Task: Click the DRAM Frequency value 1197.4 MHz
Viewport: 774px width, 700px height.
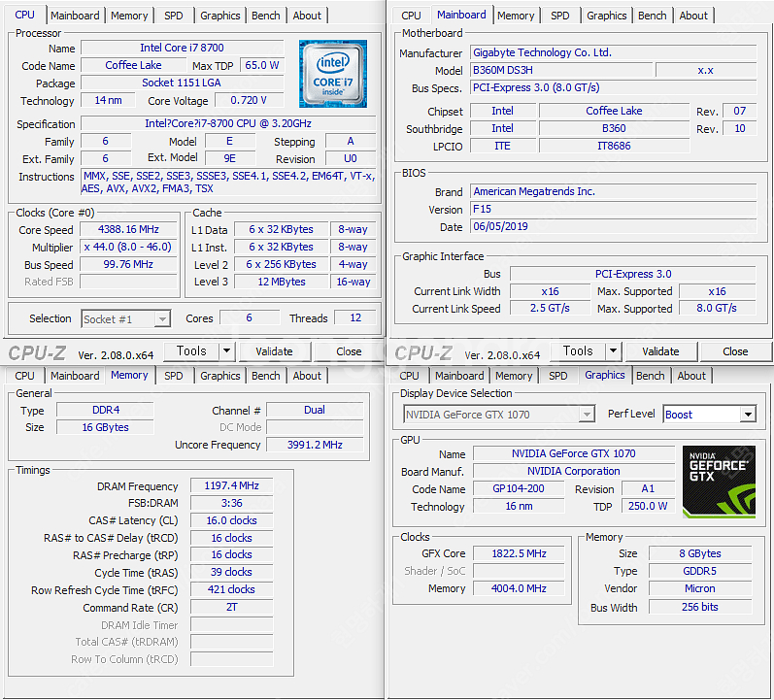Action: (232, 485)
